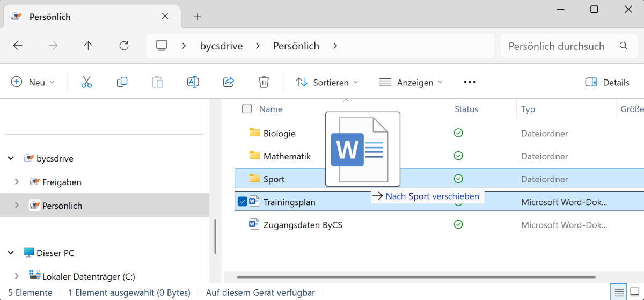Go up one folder level
Image resolution: width=644 pixels, height=300 pixels.
pyautogui.click(x=89, y=46)
